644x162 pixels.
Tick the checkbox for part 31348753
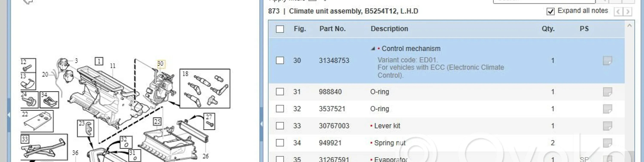280,61
